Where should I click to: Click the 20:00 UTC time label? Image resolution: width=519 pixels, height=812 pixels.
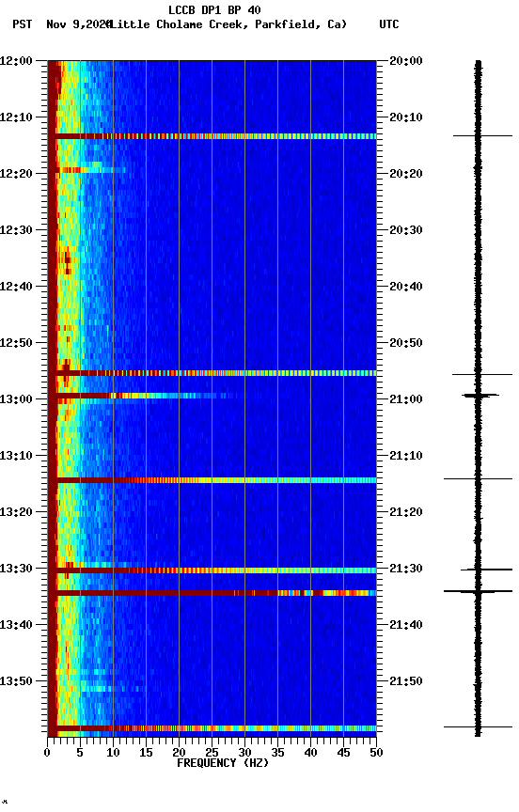pyautogui.click(x=406, y=61)
